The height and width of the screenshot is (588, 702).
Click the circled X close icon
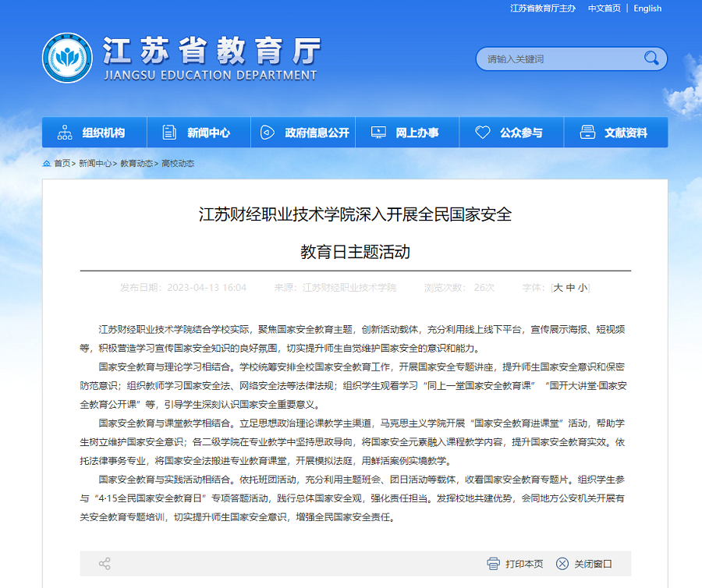point(562,563)
